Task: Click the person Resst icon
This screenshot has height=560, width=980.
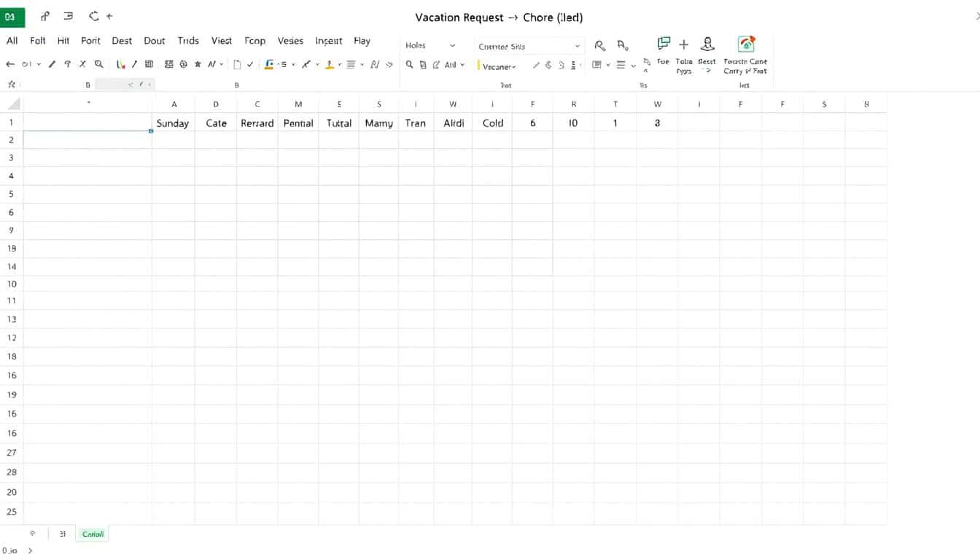Action: click(707, 44)
